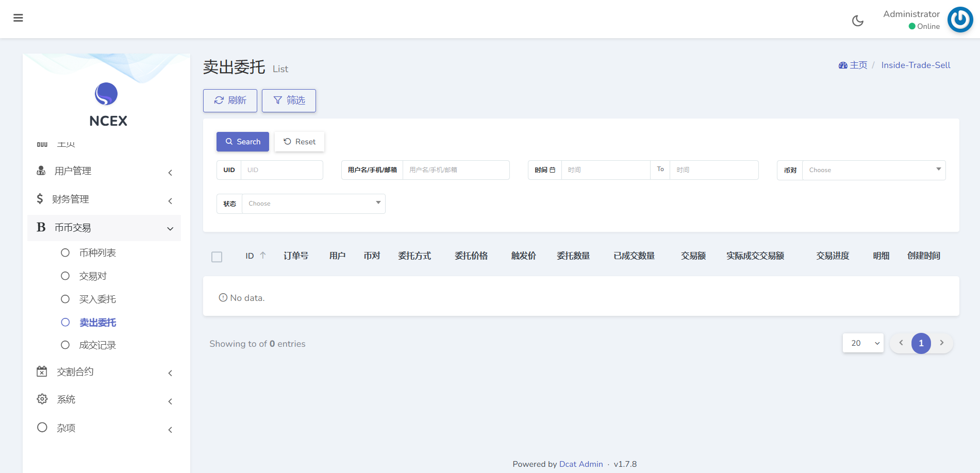Open the 状态 Choose dropdown
The image size is (980, 473).
(313, 204)
